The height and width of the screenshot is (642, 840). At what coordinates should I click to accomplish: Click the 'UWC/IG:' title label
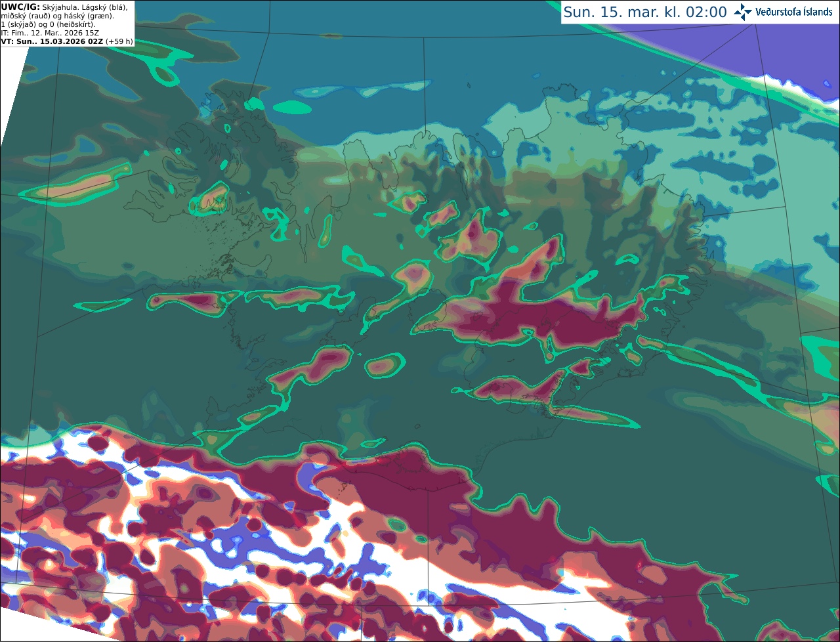20,7
